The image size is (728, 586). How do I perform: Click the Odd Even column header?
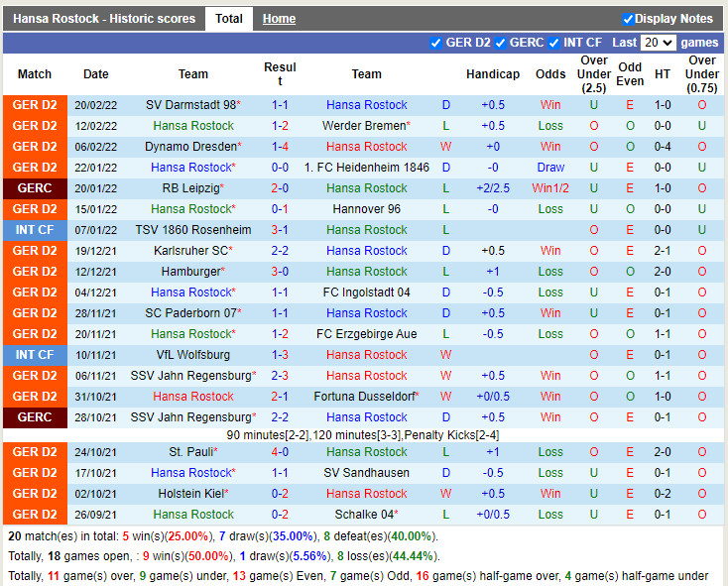tap(630, 74)
